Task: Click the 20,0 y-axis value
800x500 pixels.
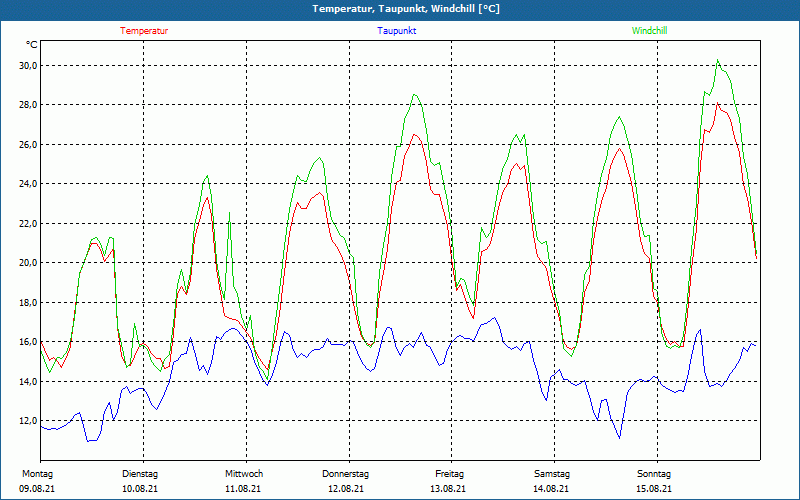Action: (x=28, y=263)
